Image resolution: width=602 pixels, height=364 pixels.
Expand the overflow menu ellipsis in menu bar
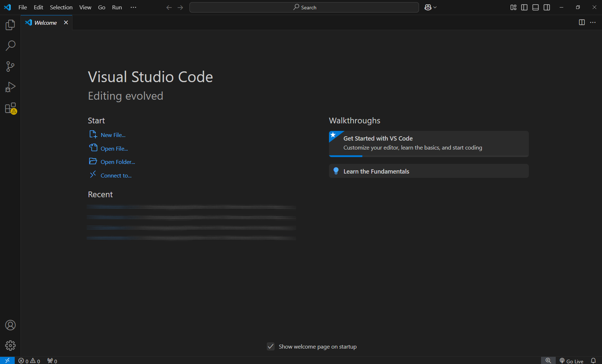coord(133,7)
